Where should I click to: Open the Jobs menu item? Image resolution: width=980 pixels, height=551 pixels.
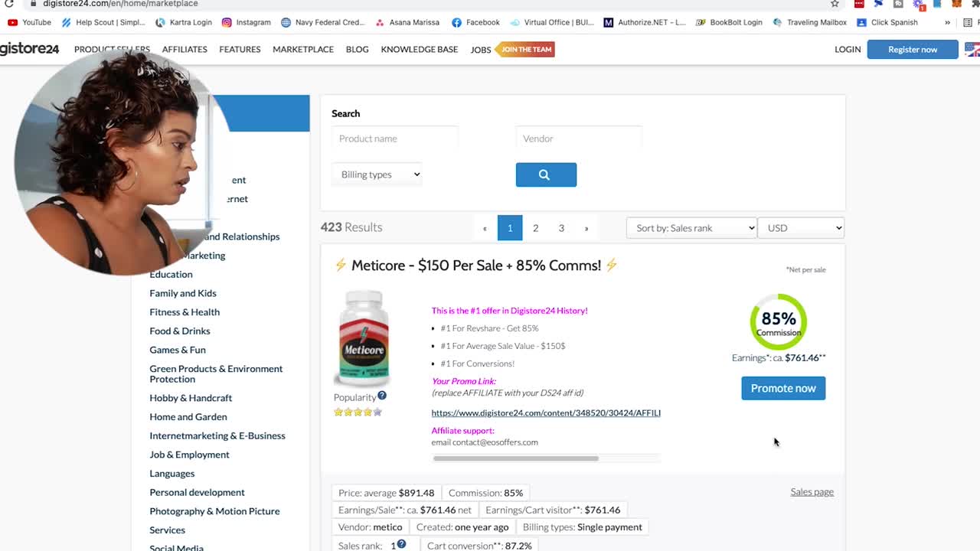[x=481, y=50]
